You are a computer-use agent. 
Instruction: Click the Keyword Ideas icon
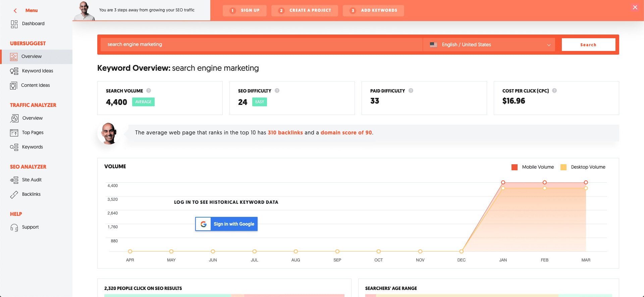(x=14, y=71)
